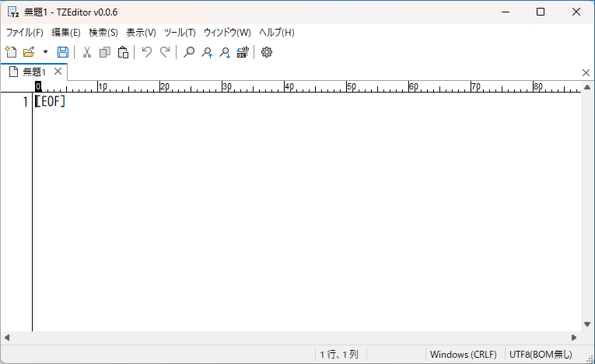Expand the recent files dropdown arrow
Image resolution: width=595 pixels, height=364 pixels.
click(x=45, y=52)
